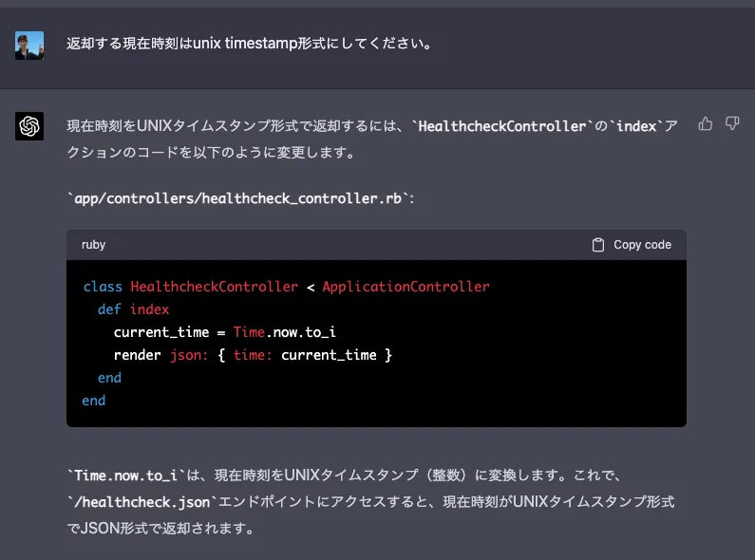
Task: Click the final "end" keyword in code
Action: click(94, 401)
